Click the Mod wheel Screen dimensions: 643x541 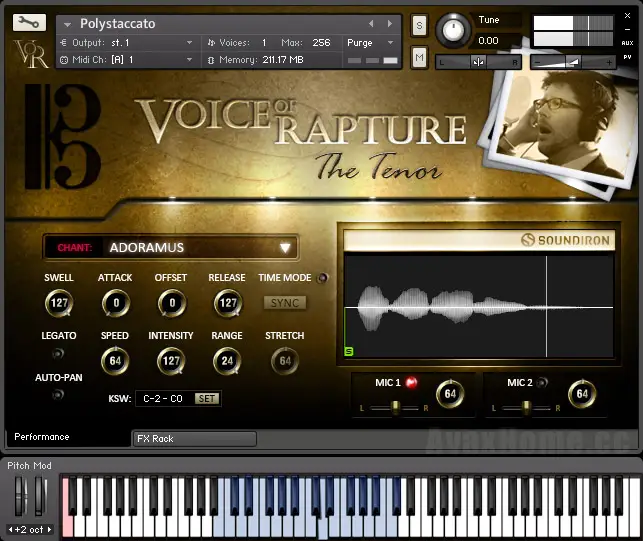tap(40, 495)
